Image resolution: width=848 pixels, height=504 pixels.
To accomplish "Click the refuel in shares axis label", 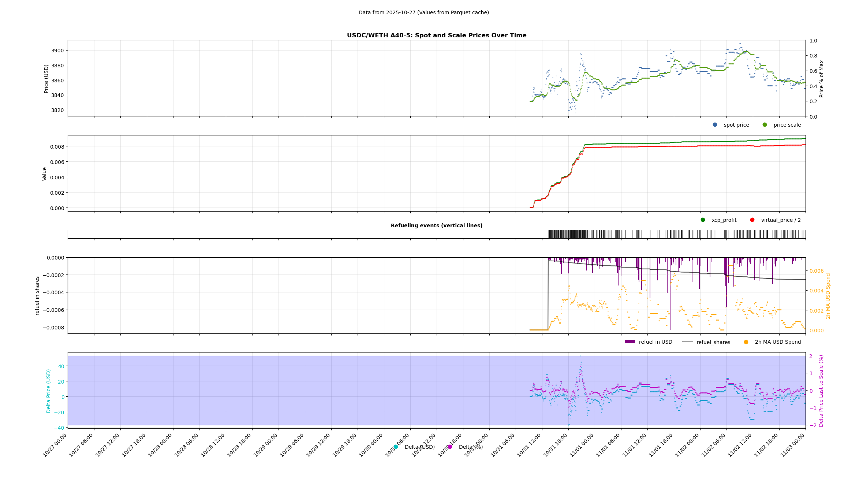I will pyautogui.click(x=37, y=296).
